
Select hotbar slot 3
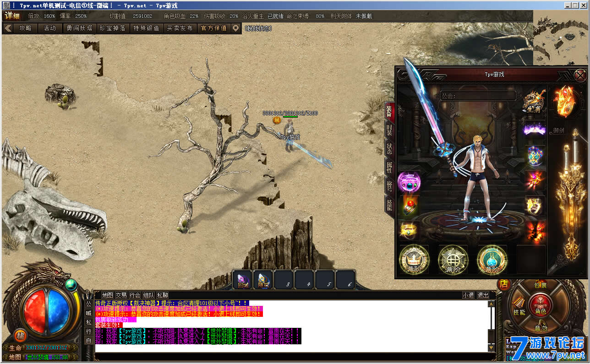pos(284,280)
